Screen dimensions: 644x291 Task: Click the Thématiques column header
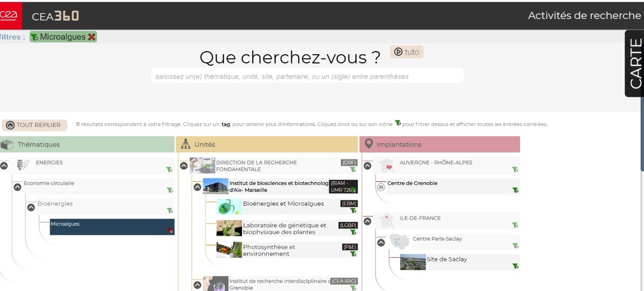pos(39,145)
